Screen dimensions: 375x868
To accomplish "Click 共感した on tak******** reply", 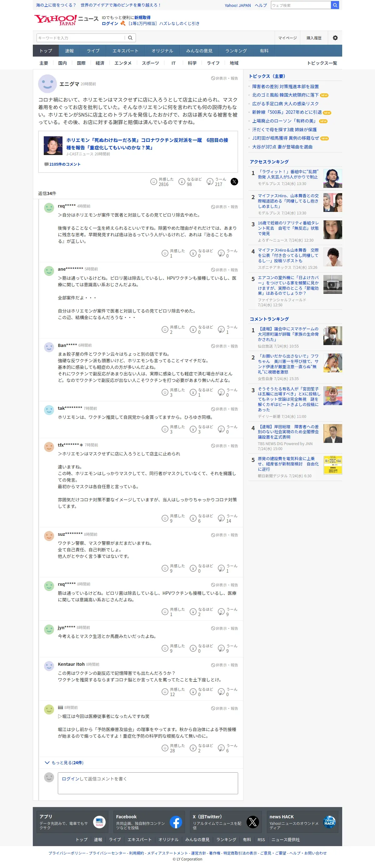I will (165, 429).
